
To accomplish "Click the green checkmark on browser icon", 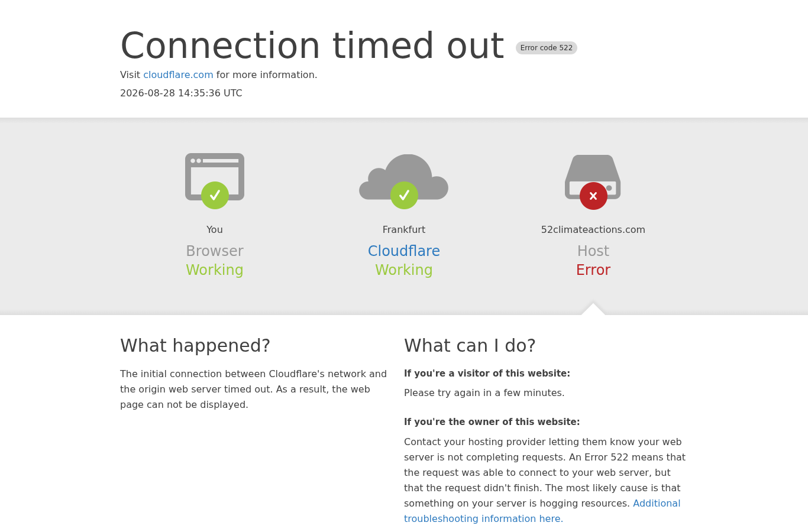I will 215,195.
